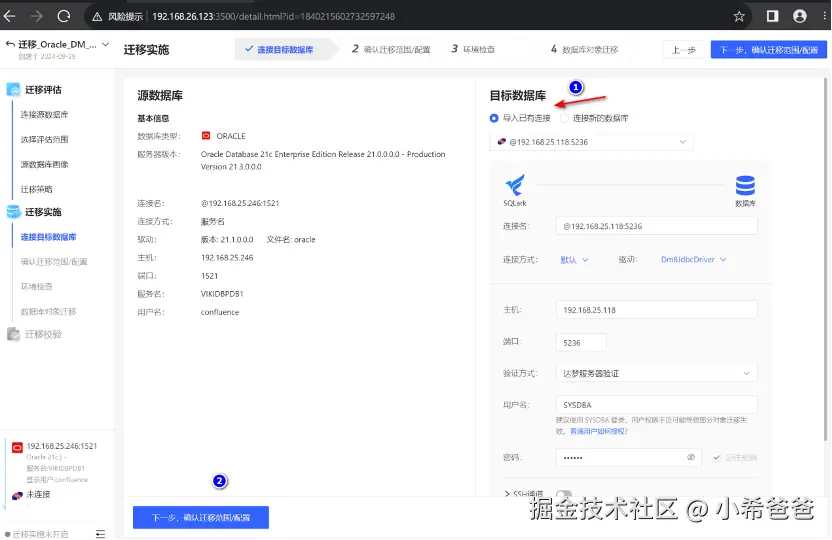Click the 用户名 input with SYSDBA
The width and height of the screenshot is (832, 540).
[x=656, y=405]
